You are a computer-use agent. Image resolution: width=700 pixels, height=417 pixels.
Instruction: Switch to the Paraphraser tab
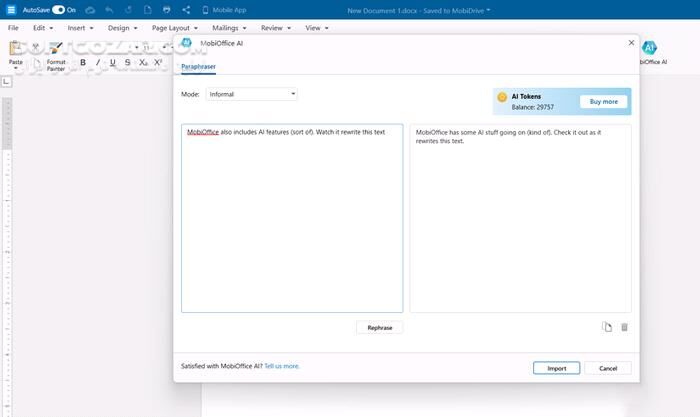point(198,66)
